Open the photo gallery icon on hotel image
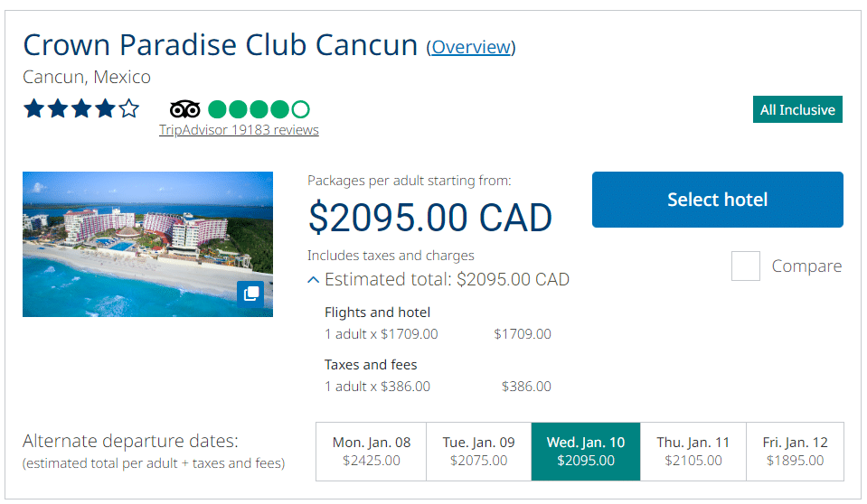 (x=251, y=294)
